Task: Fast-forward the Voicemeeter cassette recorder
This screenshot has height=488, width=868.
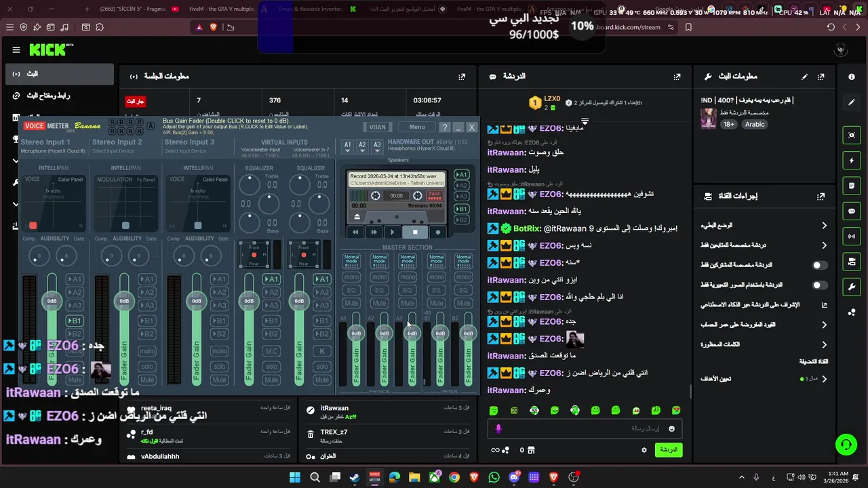Action: tap(374, 232)
